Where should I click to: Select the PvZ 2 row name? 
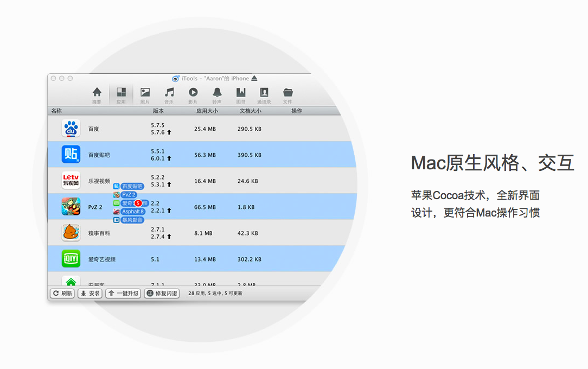(95, 207)
